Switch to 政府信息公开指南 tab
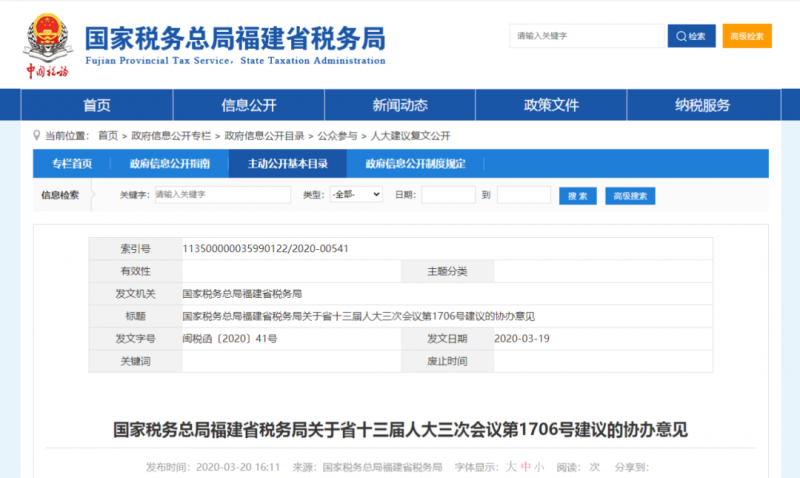The width and height of the screenshot is (800, 478). click(x=169, y=164)
